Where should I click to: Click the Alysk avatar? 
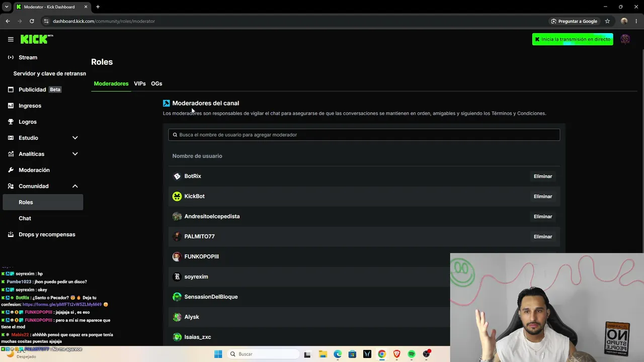click(177, 317)
